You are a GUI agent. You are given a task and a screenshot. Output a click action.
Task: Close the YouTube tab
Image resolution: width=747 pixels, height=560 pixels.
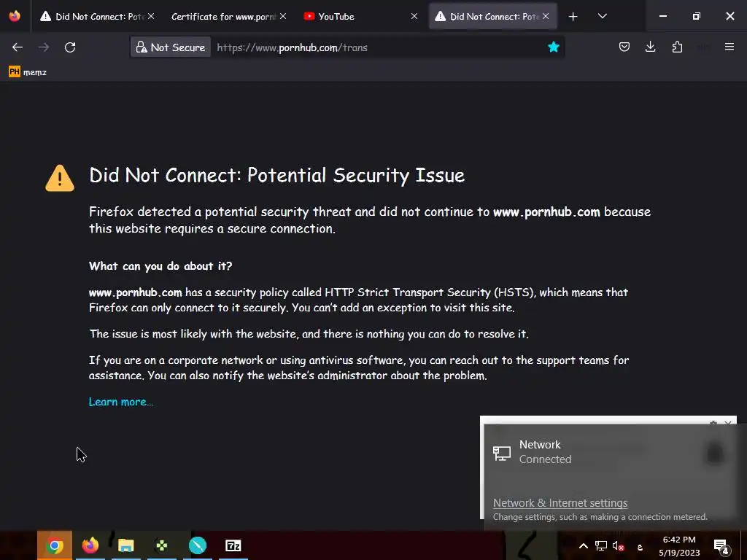pyautogui.click(x=414, y=16)
